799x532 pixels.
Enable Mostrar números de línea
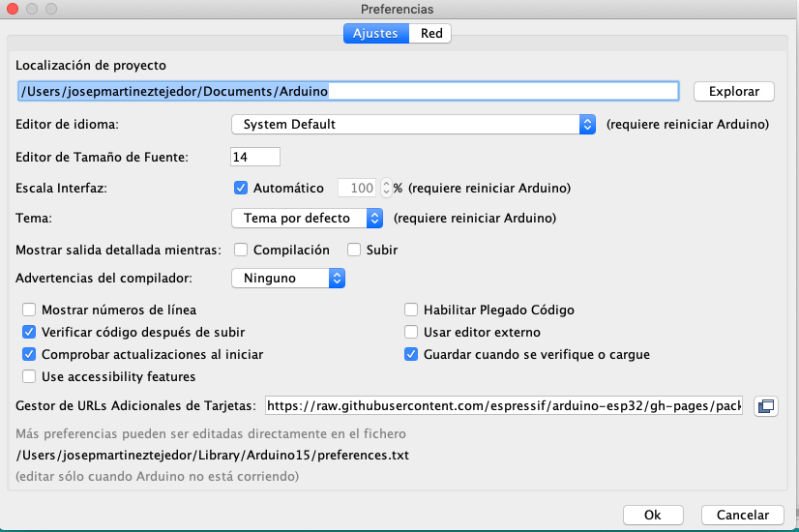pyautogui.click(x=29, y=310)
